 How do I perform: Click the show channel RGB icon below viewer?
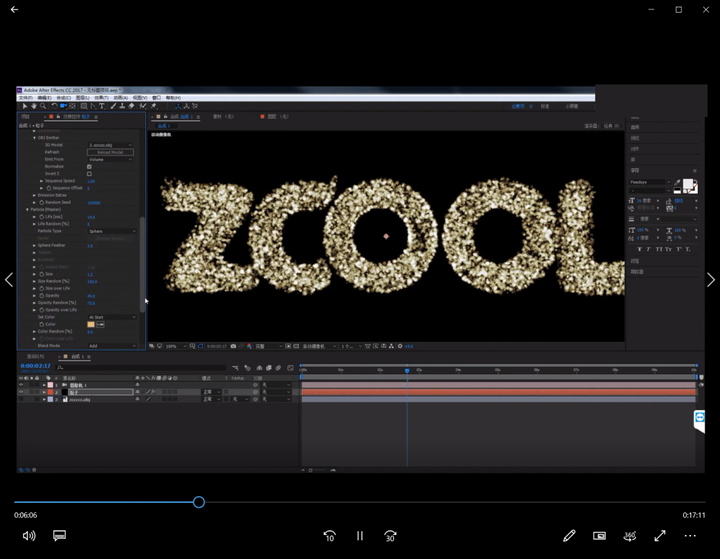pyautogui.click(x=249, y=346)
